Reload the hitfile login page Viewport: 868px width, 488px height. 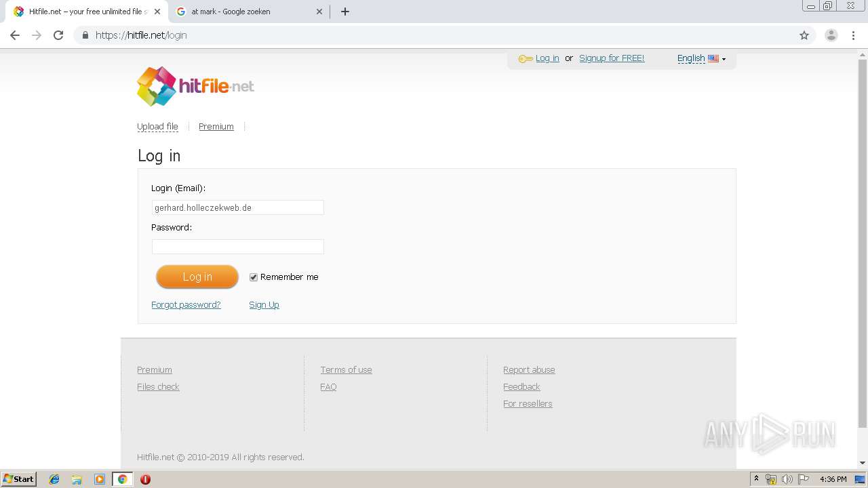coord(58,35)
